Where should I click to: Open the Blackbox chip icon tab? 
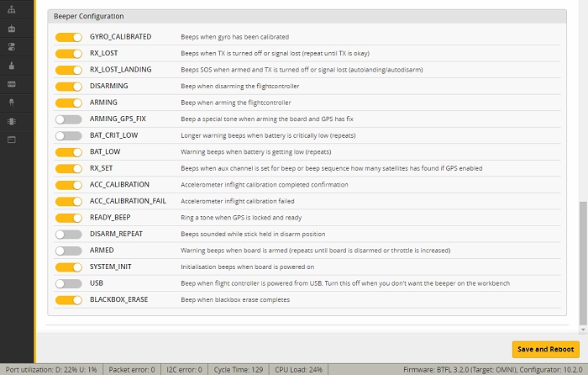click(x=12, y=121)
